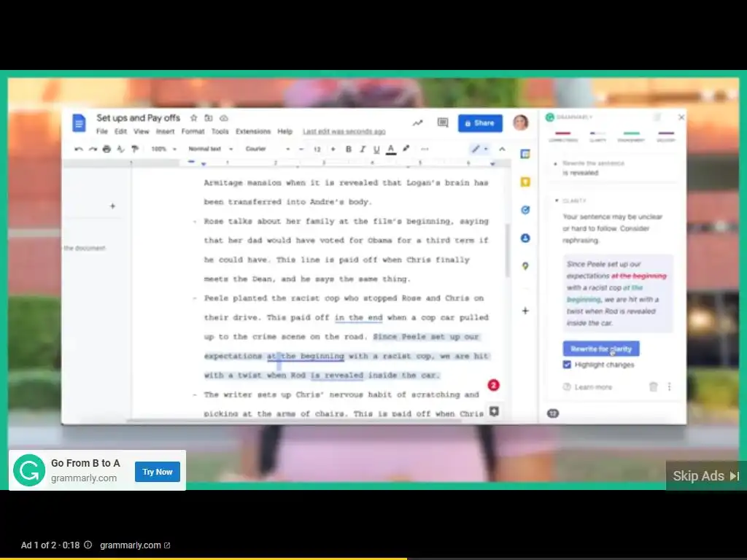Undo the last edit
This screenshot has width=747, height=560.
click(79, 149)
